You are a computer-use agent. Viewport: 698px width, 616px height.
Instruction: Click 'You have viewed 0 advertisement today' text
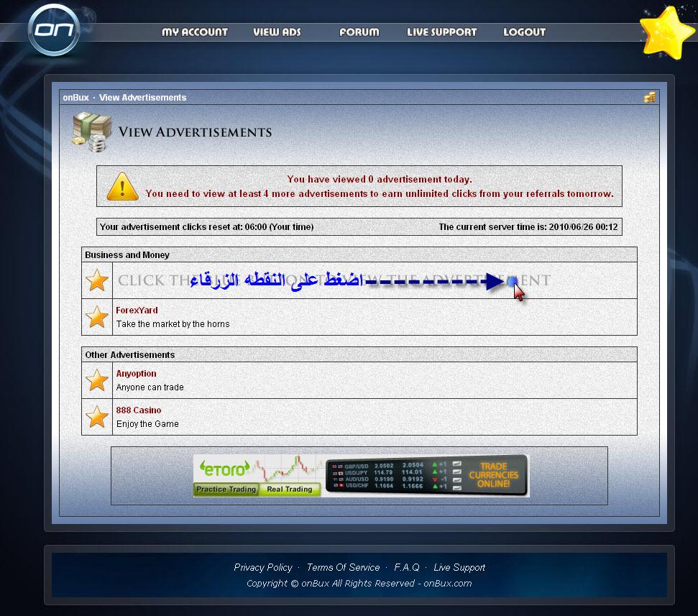(x=380, y=180)
